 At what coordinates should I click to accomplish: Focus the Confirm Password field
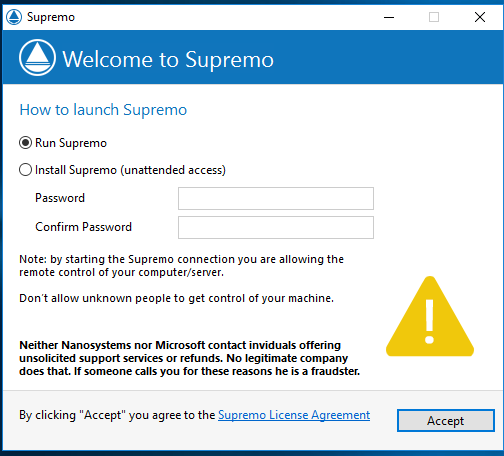click(x=276, y=227)
